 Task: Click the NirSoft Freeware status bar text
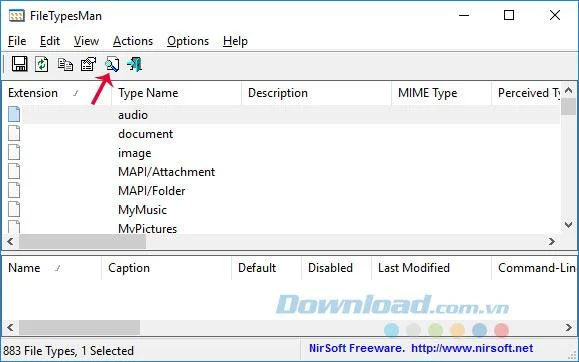point(357,348)
